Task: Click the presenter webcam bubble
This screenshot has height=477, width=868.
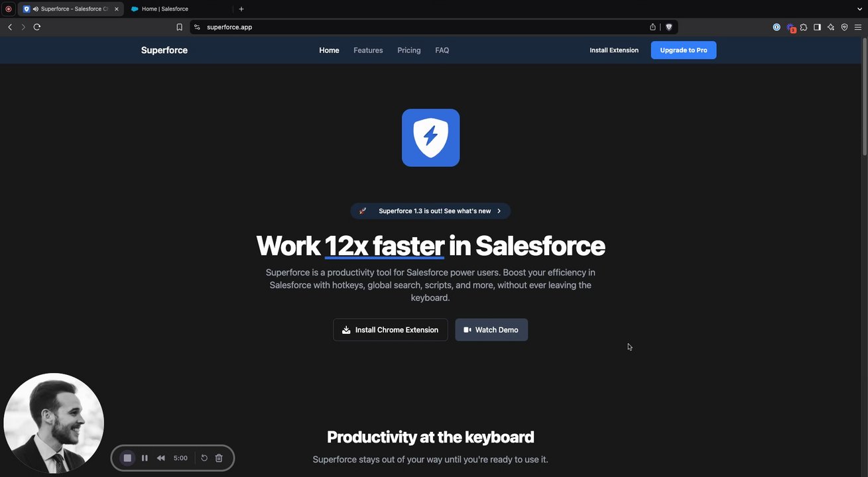Action: (54, 423)
